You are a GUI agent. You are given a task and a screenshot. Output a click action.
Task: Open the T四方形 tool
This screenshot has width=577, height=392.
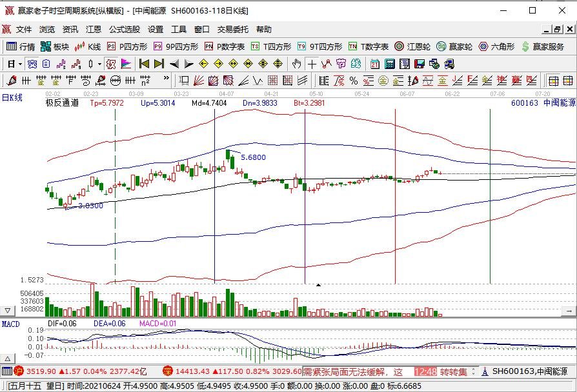tap(271, 46)
